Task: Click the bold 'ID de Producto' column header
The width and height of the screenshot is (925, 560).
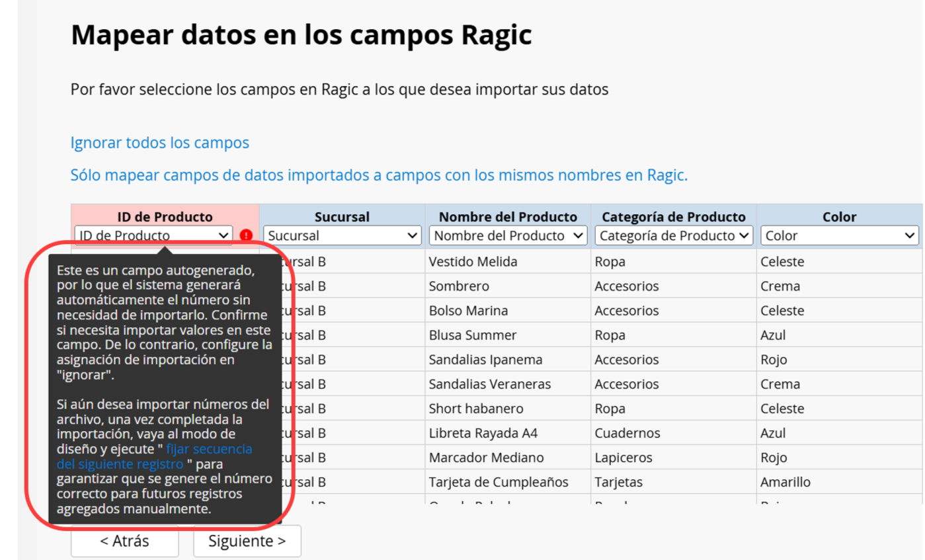Action: pyautogui.click(x=165, y=217)
